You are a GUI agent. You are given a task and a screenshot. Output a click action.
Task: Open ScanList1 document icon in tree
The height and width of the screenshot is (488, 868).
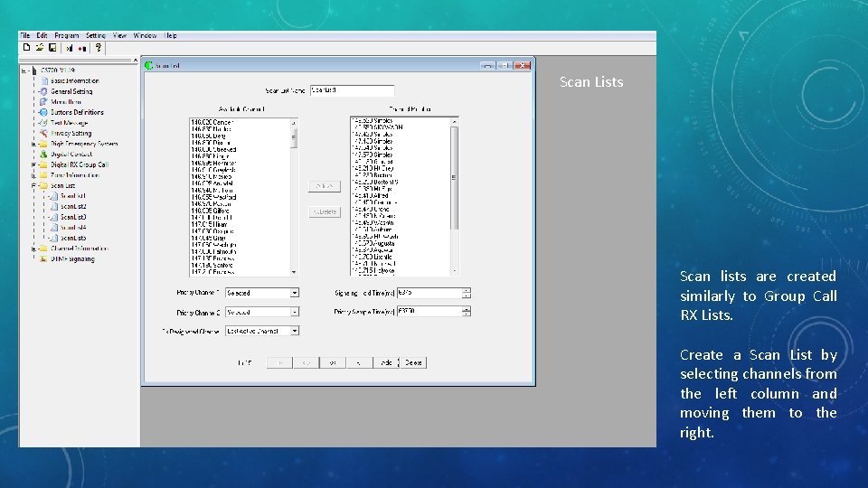(x=54, y=196)
